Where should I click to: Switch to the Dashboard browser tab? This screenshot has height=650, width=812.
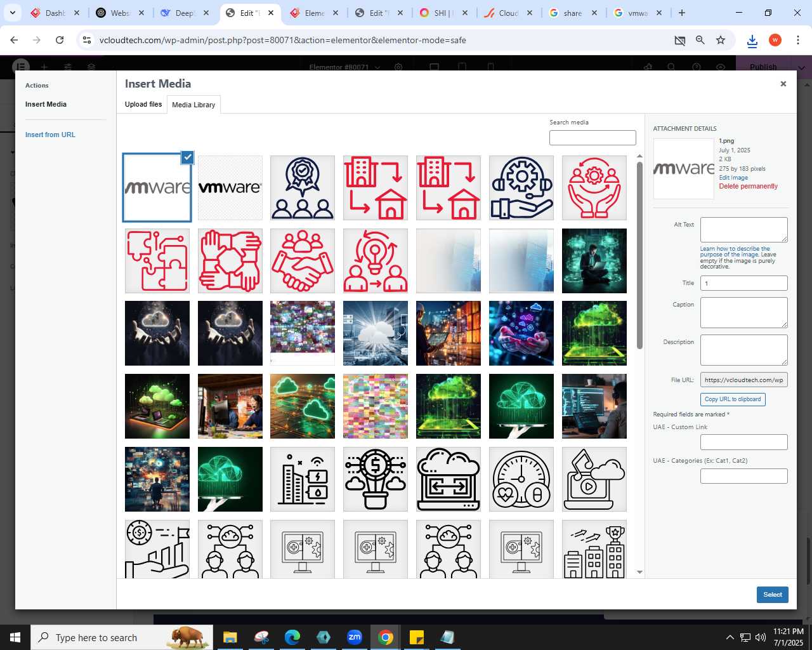tap(56, 13)
